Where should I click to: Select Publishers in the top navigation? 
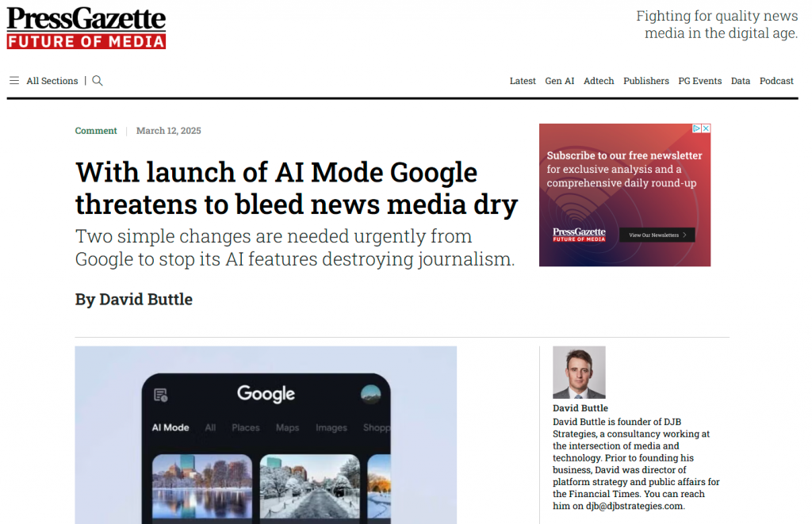646,81
